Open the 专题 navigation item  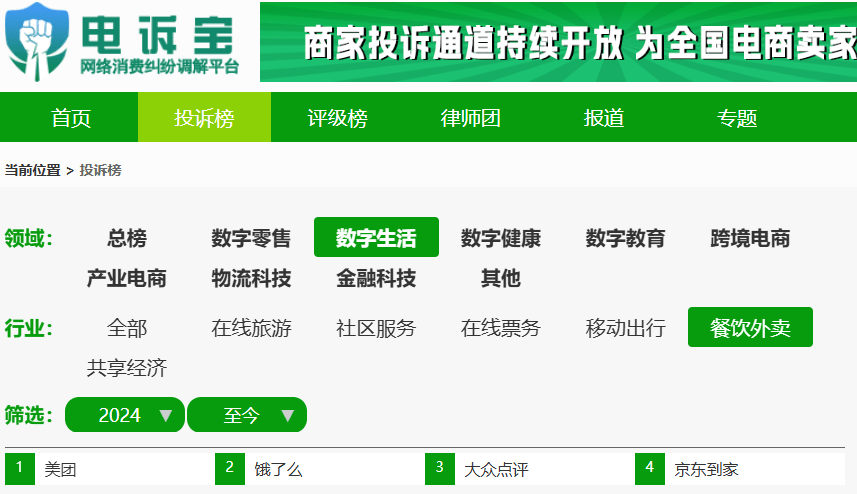point(737,117)
